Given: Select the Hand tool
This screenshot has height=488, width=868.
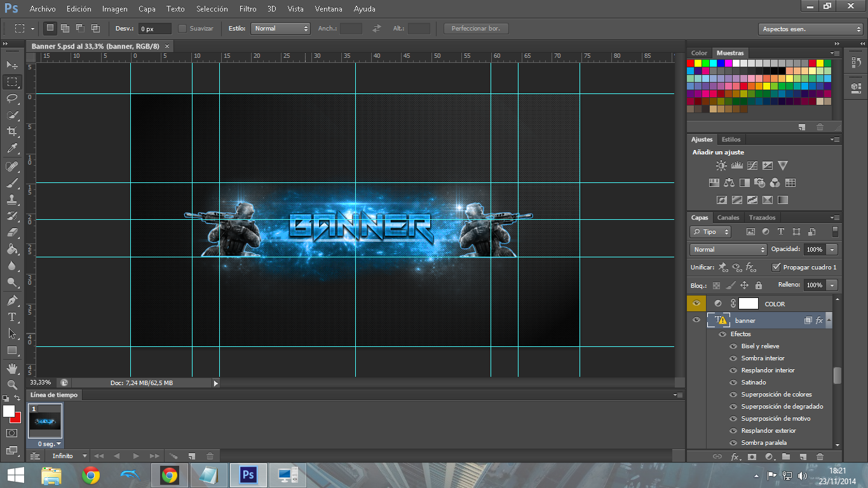Looking at the screenshot, I should pos(12,368).
